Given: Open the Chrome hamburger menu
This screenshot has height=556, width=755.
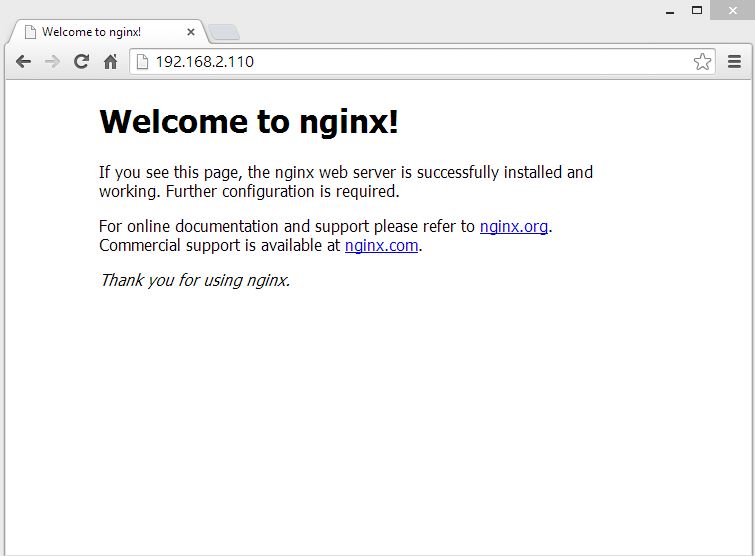Looking at the screenshot, I should (734, 62).
